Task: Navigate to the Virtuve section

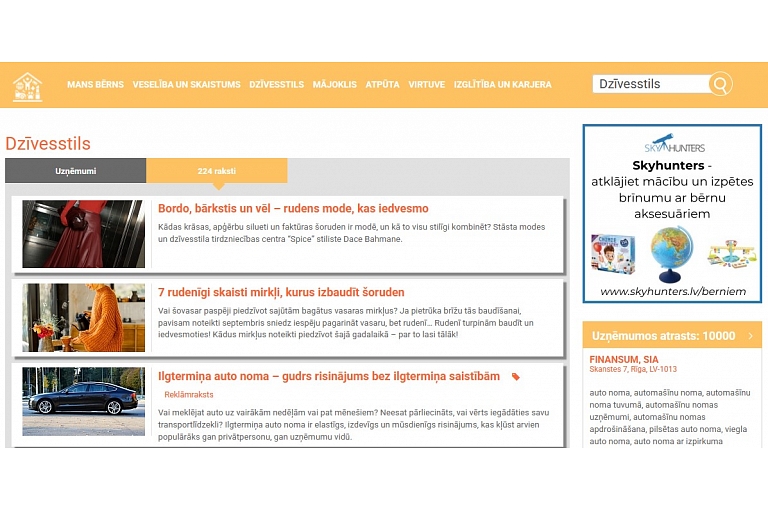Action: (x=426, y=85)
